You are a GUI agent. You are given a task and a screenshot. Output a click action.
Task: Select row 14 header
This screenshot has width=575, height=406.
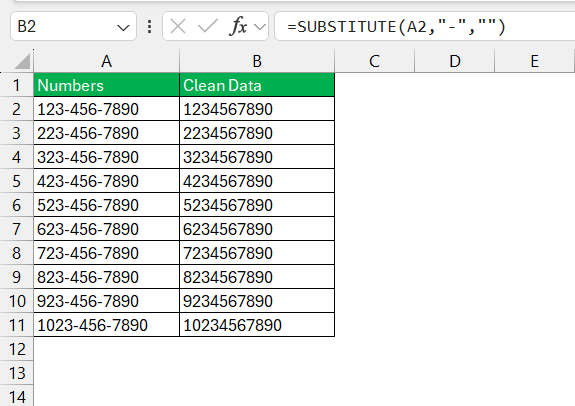pyautogui.click(x=17, y=396)
